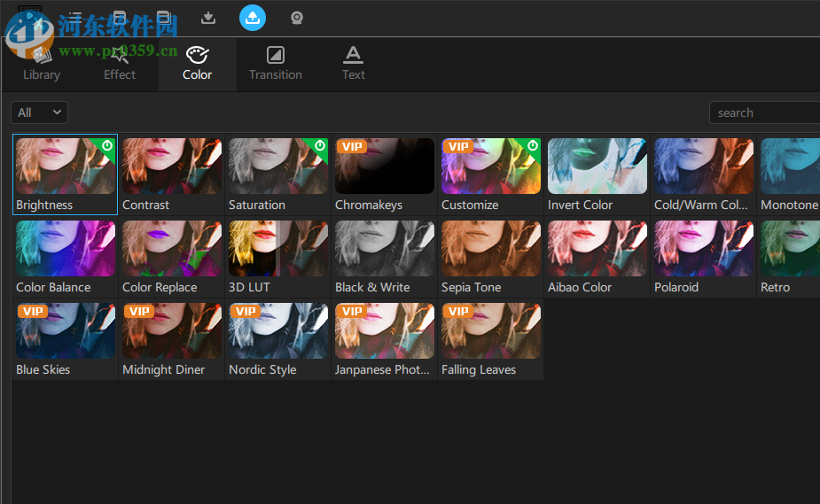Select the Blue Skies VIP filter thumbnail
The image size is (820, 504).
tap(66, 330)
